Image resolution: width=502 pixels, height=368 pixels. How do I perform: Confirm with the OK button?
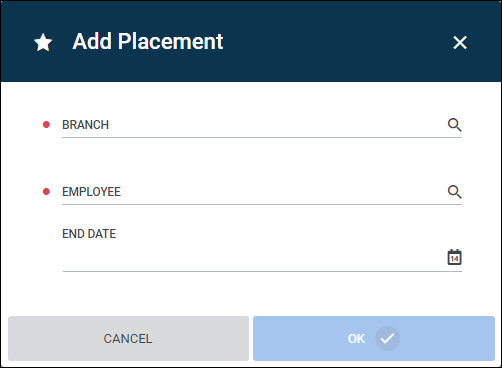tap(374, 338)
